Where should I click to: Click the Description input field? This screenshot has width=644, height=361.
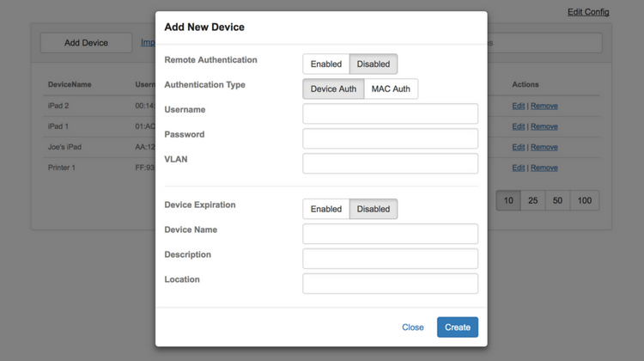pyautogui.click(x=390, y=259)
